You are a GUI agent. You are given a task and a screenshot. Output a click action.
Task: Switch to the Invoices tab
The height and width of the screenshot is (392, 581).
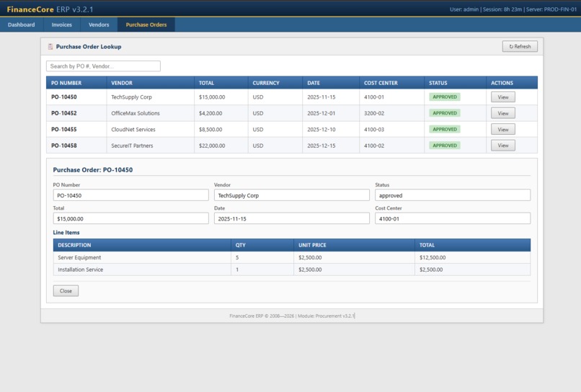61,24
